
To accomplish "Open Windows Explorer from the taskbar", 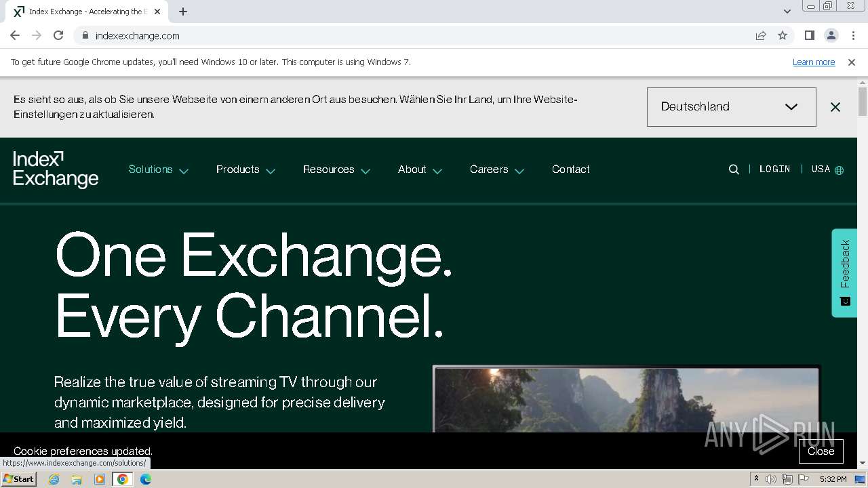I will tap(77, 479).
